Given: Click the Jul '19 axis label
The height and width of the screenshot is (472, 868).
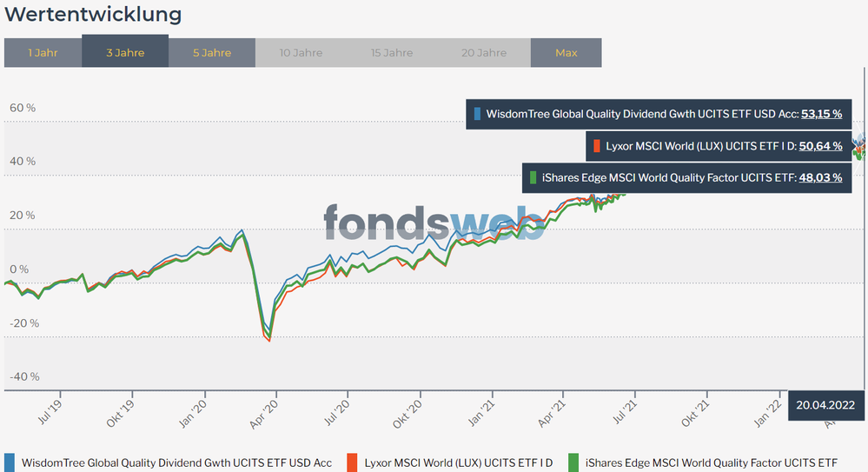Looking at the screenshot, I should 50,413.
